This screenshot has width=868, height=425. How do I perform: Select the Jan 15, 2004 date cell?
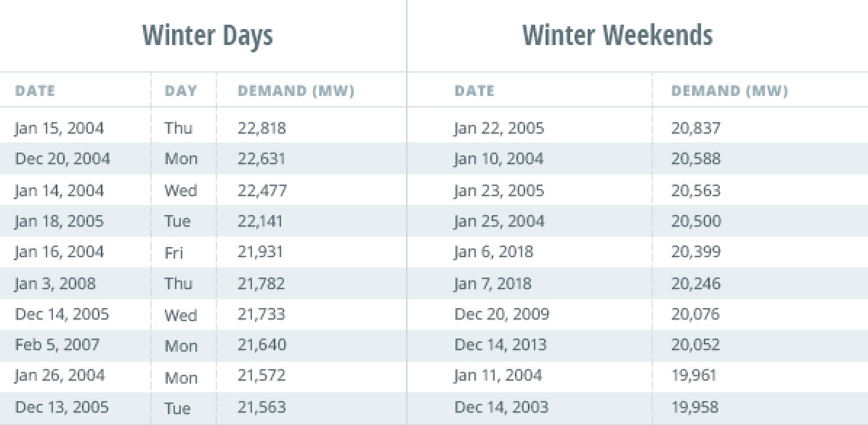[60, 129]
